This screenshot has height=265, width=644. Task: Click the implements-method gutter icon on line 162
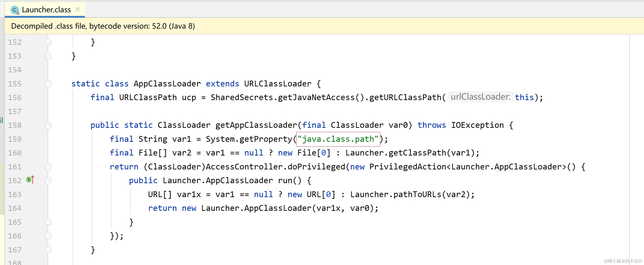pyautogui.click(x=30, y=180)
